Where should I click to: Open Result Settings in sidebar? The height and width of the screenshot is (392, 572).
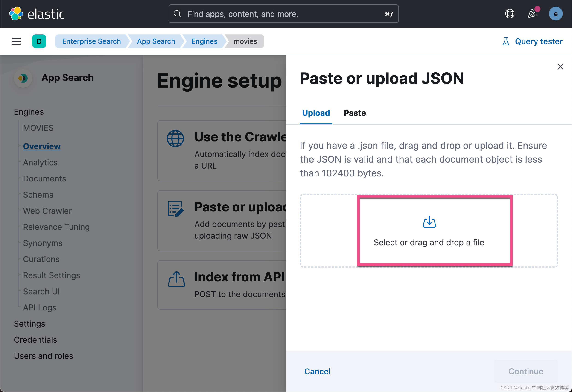[51, 275]
